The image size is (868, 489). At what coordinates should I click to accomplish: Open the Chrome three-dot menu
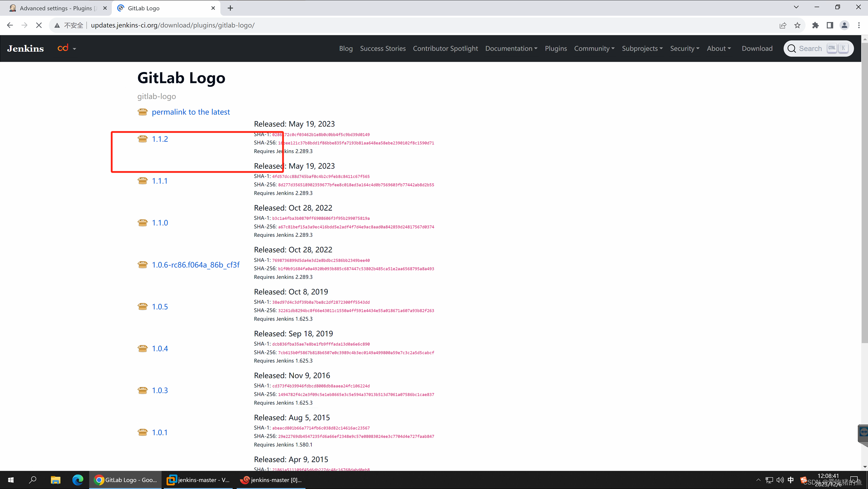(859, 25)
